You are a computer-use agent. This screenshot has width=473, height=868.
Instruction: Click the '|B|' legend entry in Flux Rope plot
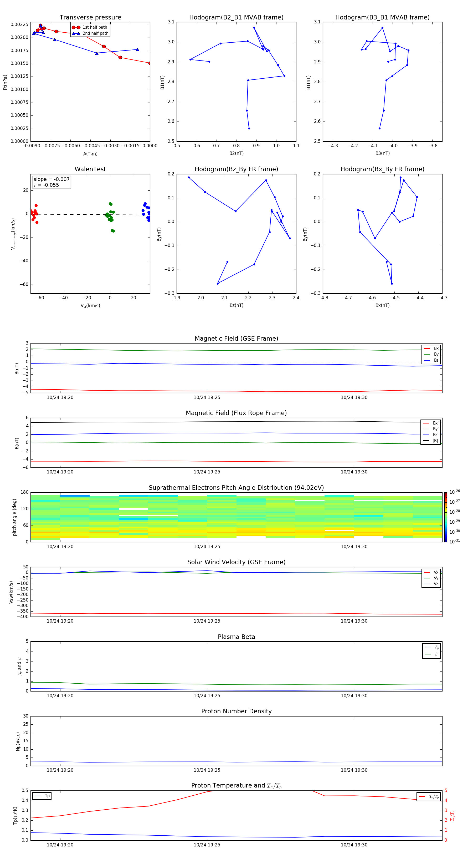[x=431, y=441]
